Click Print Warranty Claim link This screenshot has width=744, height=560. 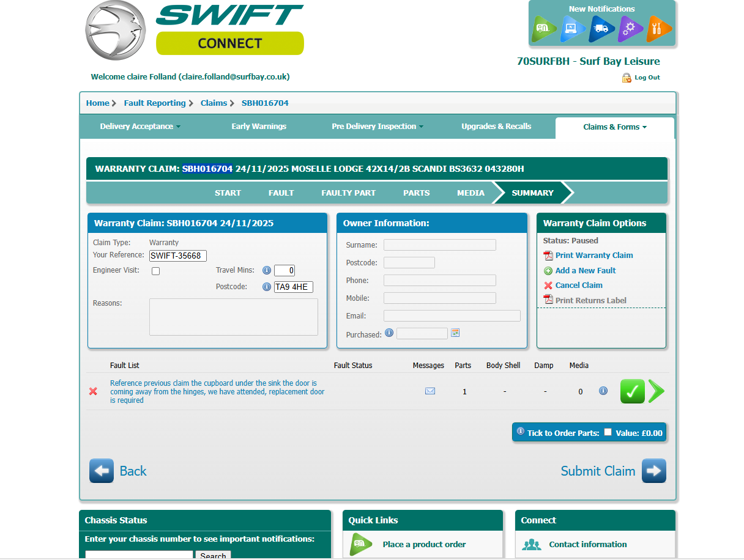594,255
